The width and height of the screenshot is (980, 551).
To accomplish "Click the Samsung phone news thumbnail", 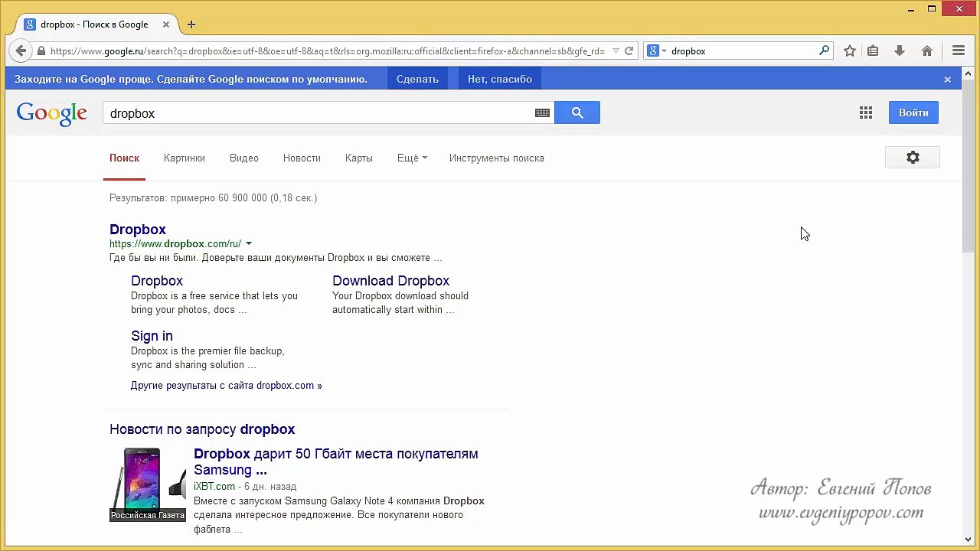I will point(148,484).
